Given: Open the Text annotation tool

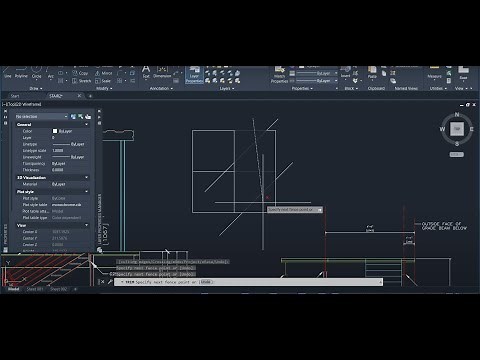Looking at the screenshot, I should pos(146,72).
